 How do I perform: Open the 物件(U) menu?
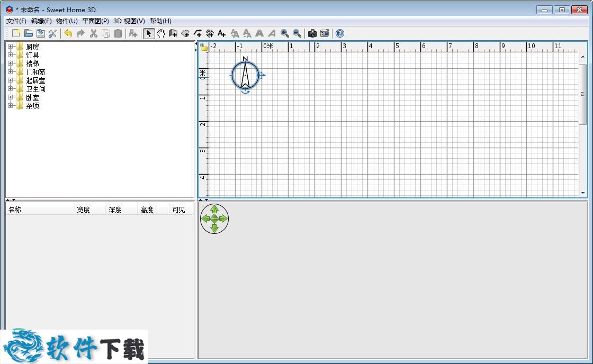pos(67,21)
